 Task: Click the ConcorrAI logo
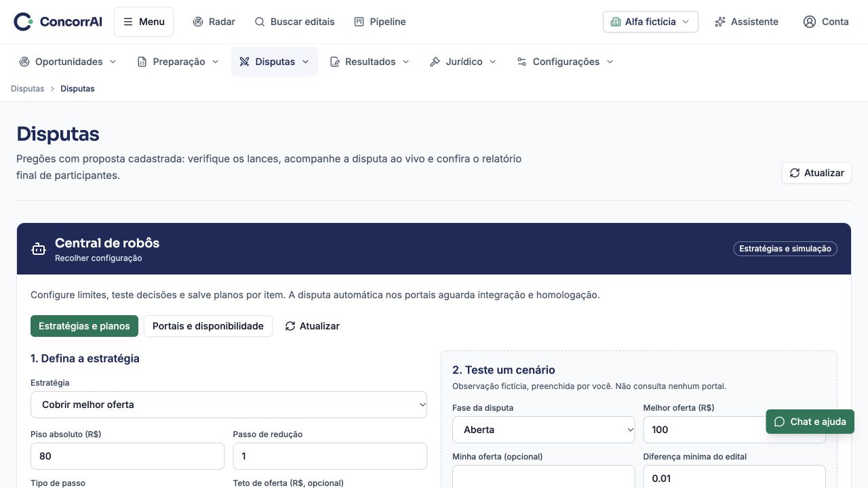[58, 22]
